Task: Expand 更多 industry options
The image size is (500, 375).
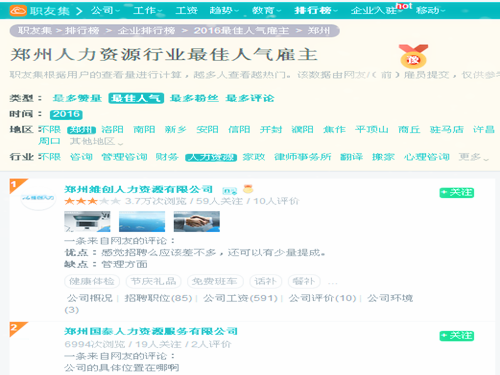Action: (473, 157)
